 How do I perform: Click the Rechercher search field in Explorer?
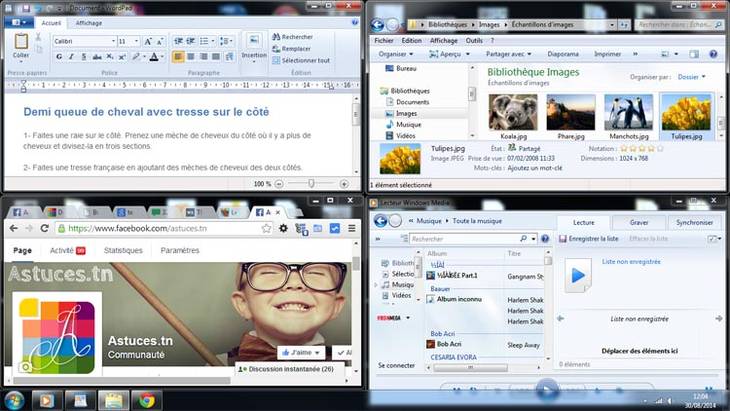[x=678, y=24]
